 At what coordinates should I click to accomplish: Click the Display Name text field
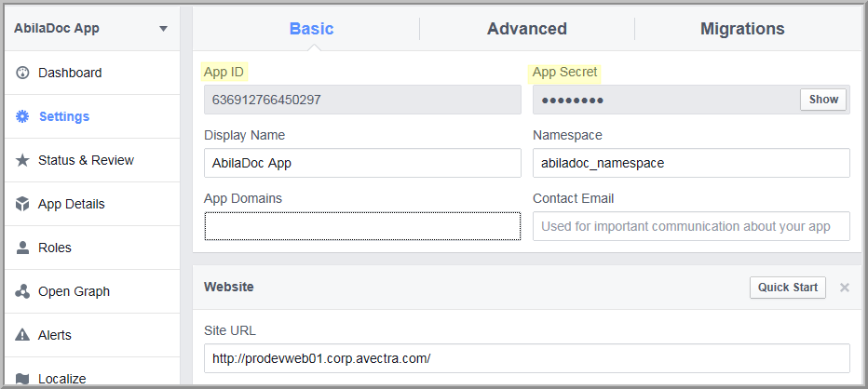tap(362, 163)
